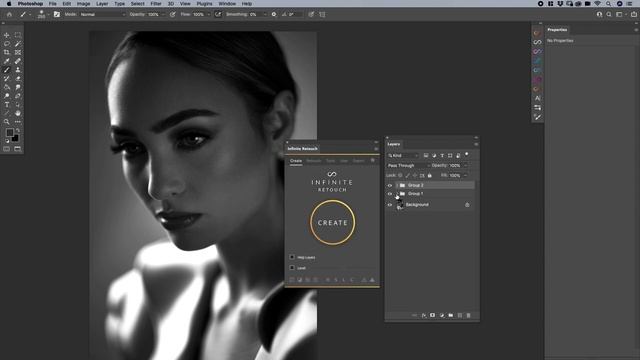Delete layer with trash icon

(469, 316)
